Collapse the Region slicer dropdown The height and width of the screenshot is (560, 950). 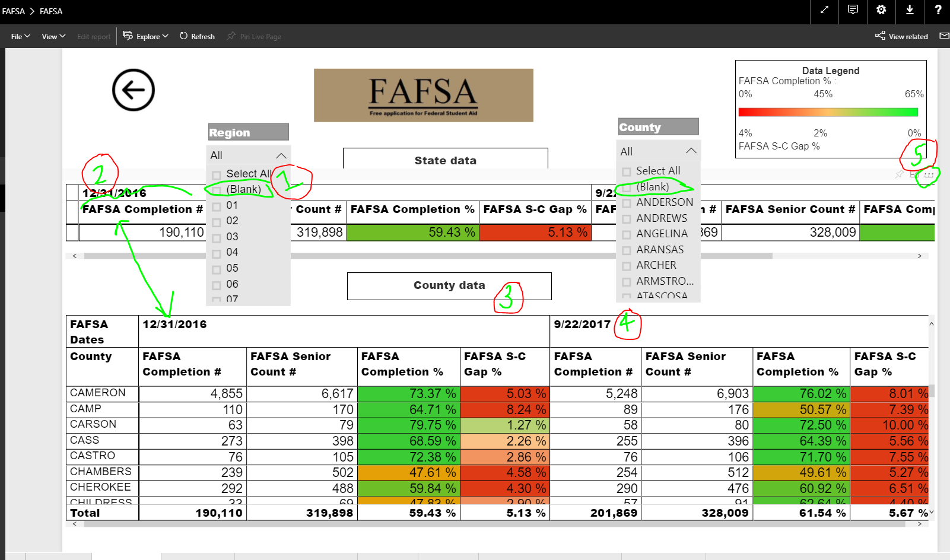point(281,155)
